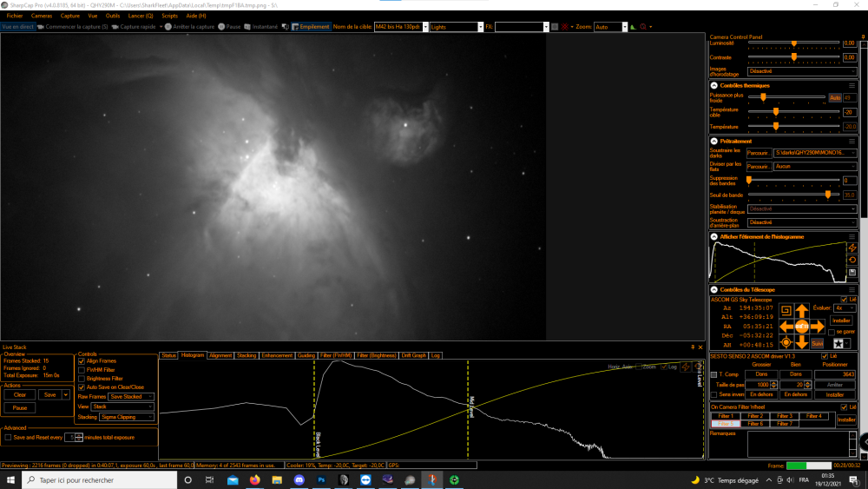Enable the FWHM Filter checkbox
Screen dimensions: 868x489
pyautogui.click(x=82, y=370)
